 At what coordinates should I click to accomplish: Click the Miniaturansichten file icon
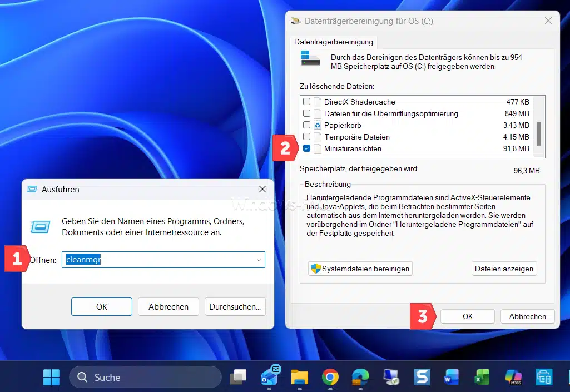click(x=318, y=148)
